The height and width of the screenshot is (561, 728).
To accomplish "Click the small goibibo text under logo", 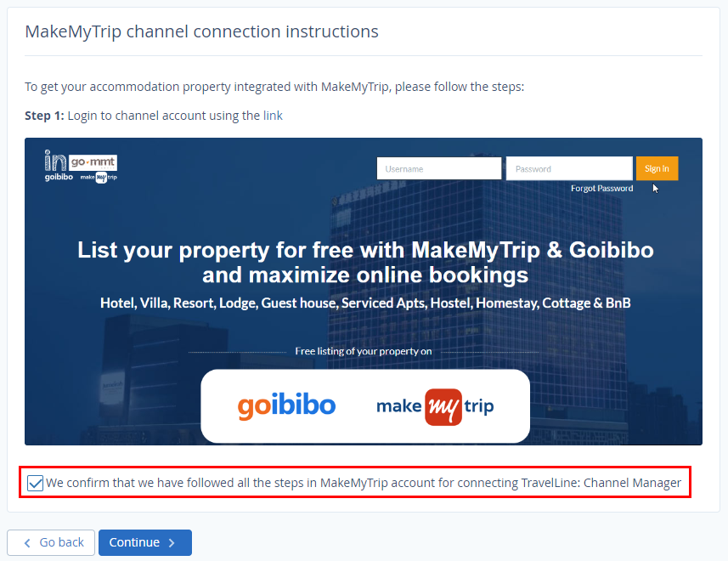I will (59, 177).
